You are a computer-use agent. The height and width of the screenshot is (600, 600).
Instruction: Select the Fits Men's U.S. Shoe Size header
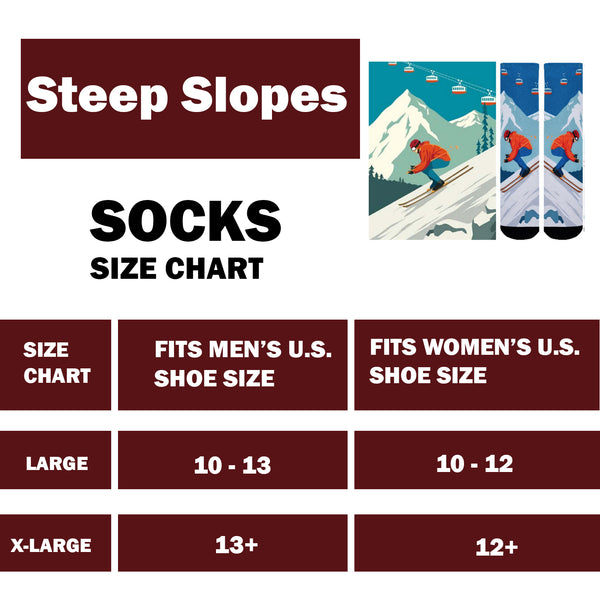(x=233, y=364)
